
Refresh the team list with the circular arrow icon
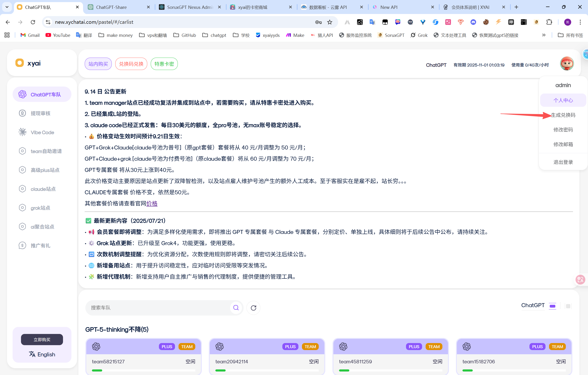click(253, 308)
